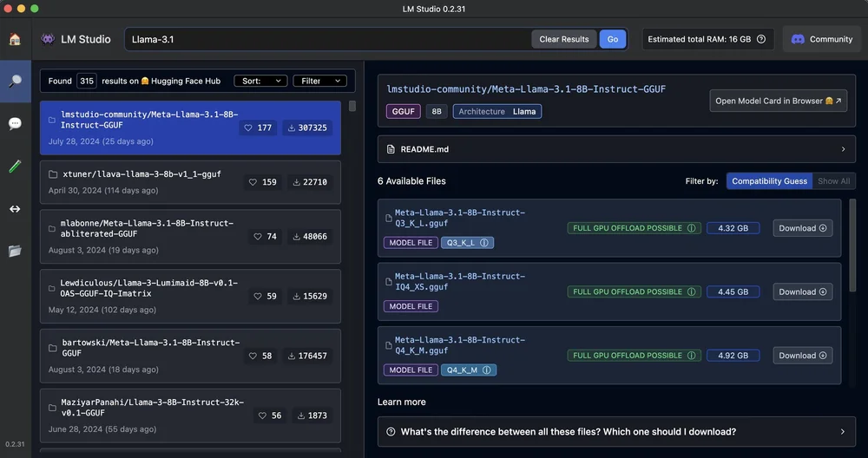Open the Filter dropdown
868x458 pixels.
click(x=320, y=81)
